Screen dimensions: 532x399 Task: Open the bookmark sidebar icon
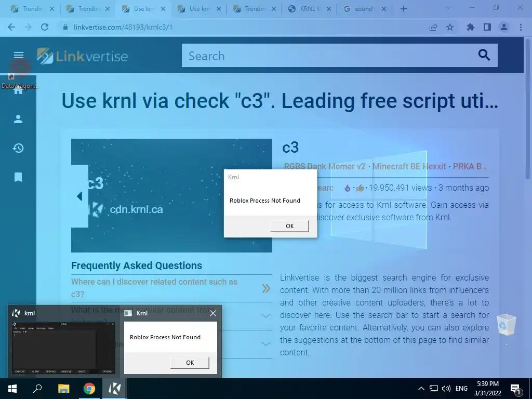pos(18,177)
